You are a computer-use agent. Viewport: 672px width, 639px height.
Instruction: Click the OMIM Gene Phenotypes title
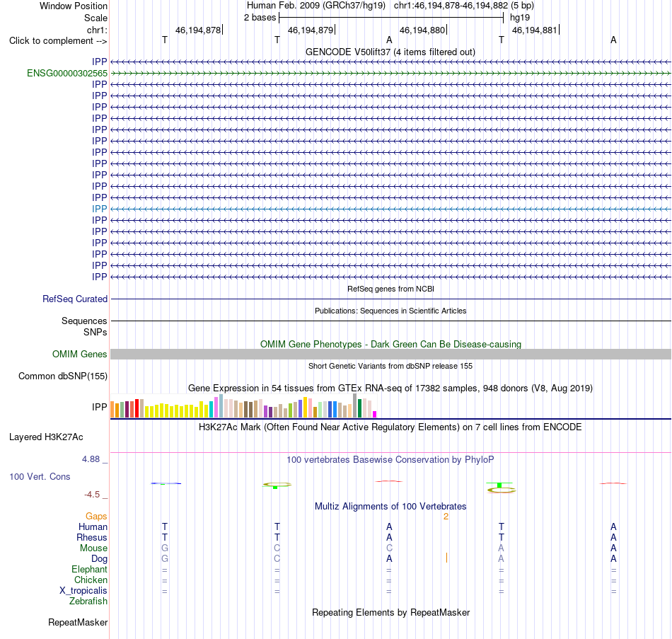(391, 345)
